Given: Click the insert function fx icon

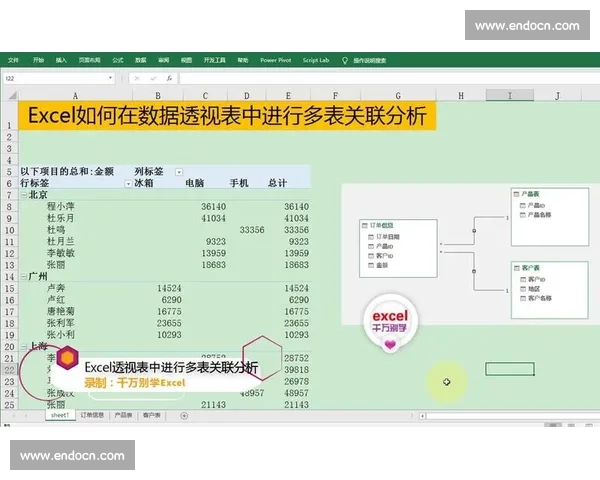Looking at the screenshot, I should click(169, 78).
